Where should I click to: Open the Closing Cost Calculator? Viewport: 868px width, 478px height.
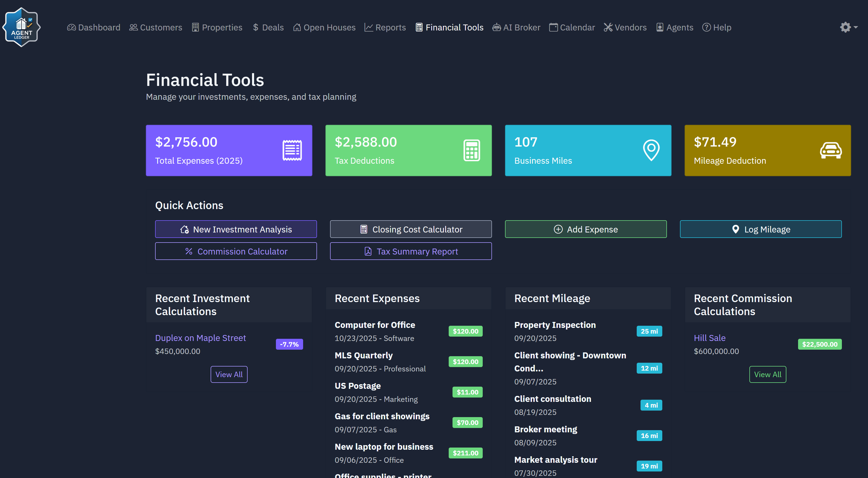(410, 229)
